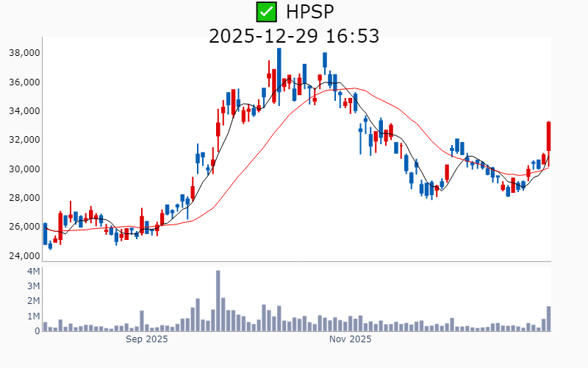Viewport: 588px width, 368px height.
Task: Click the 3M volume axis label
Action: (x=33, y=286)
